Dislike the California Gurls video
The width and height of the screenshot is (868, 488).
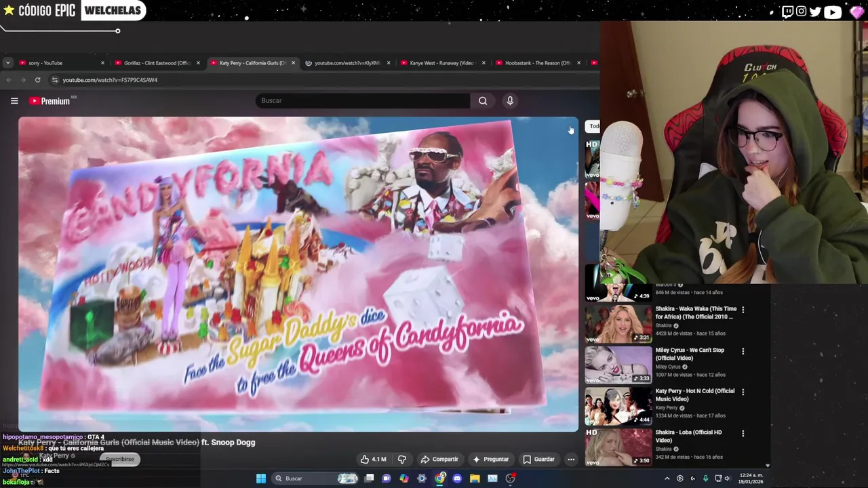[402, 460]
